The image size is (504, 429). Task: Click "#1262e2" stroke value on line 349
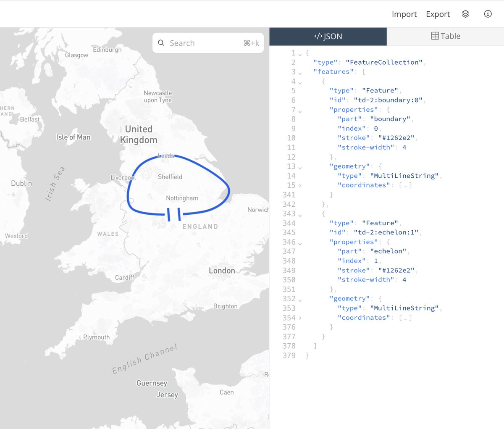[396, 270]
